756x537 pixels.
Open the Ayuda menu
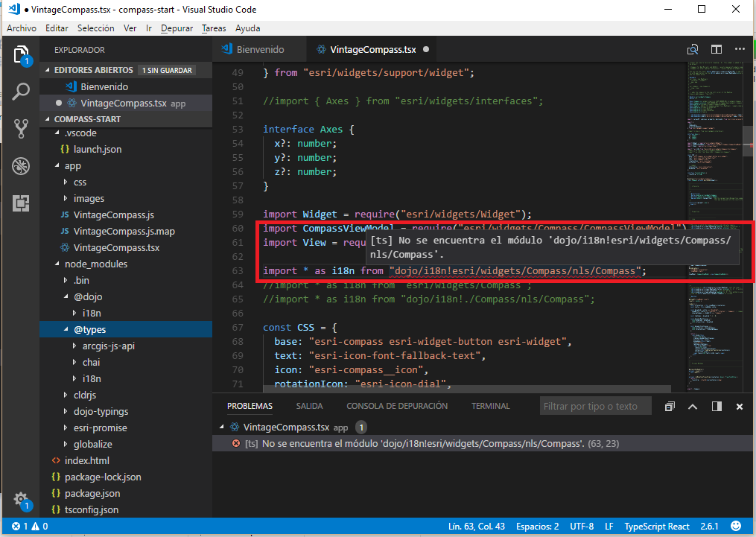pyautogui.click(x=248, y=28)
